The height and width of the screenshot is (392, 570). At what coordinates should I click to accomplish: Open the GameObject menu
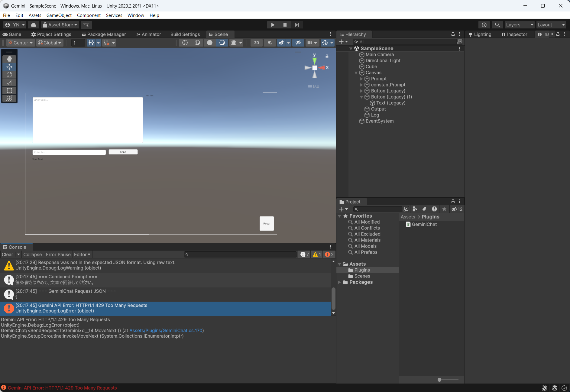point(59,15)
